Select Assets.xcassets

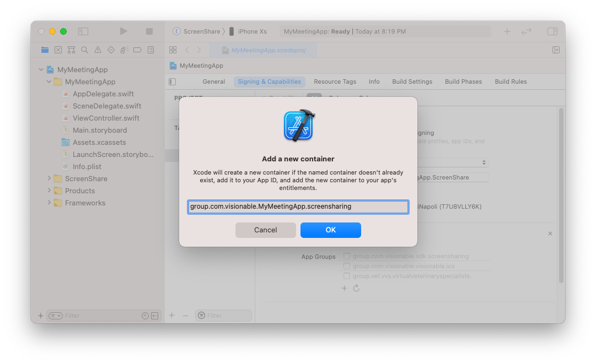click(x=99, y=142)
